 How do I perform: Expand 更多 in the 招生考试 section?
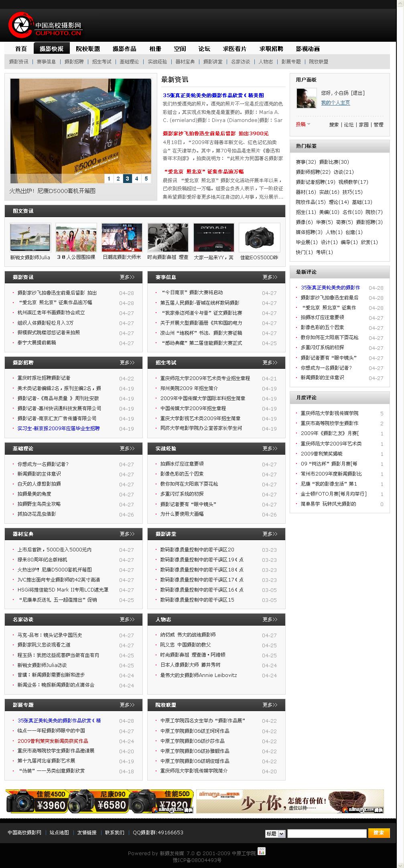270,362
